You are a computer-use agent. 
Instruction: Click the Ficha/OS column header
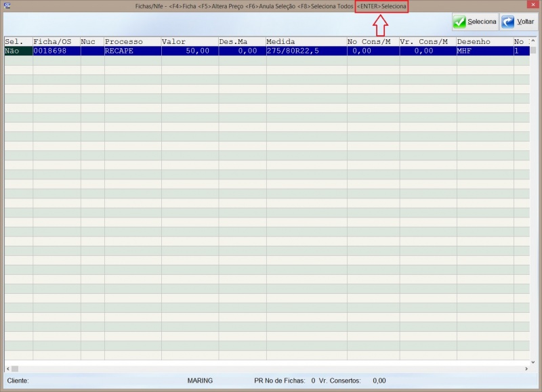click(56, 41)
